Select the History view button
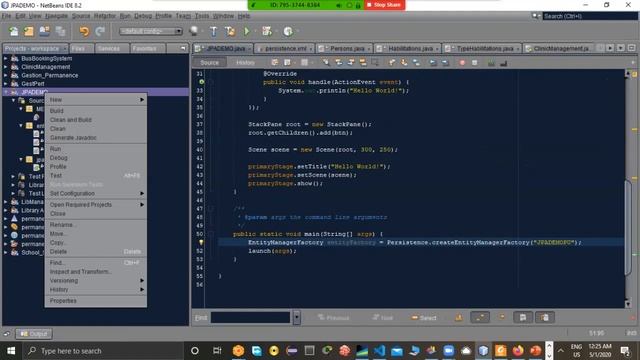This screenshot has height=360, width=640. coord(245,62)
